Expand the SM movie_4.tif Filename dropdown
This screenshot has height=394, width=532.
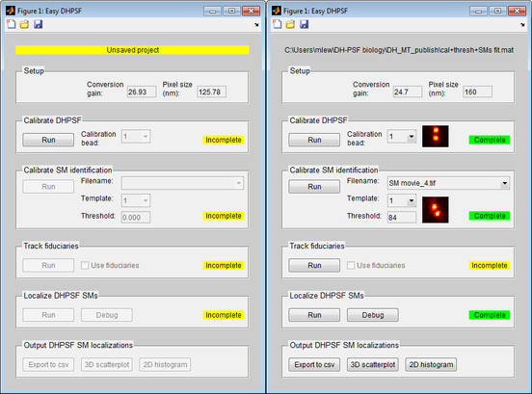[448, 183]
